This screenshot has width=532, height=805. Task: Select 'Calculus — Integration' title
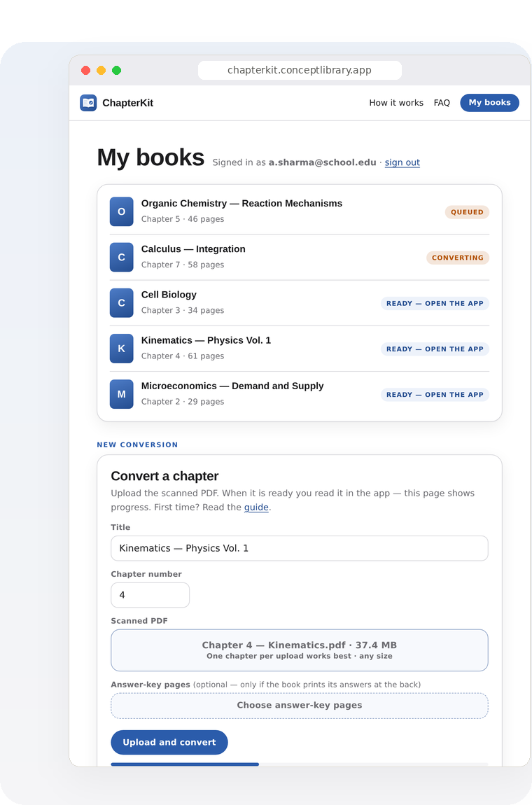193,249
